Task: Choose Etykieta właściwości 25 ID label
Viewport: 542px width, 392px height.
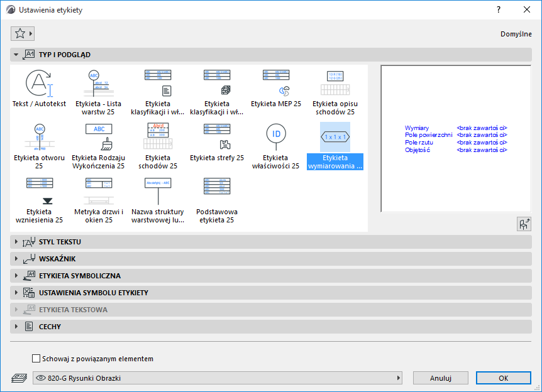Action: pyautogui.click(x=276, y=146)
